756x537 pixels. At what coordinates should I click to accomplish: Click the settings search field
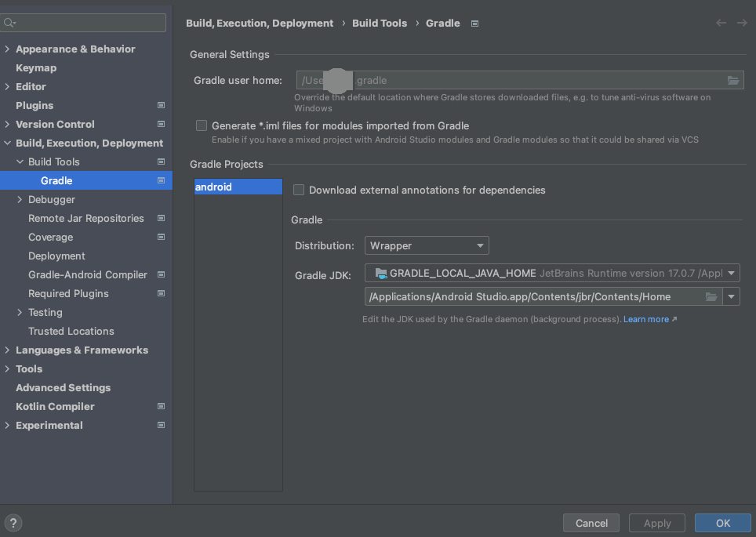coord(83,23)
